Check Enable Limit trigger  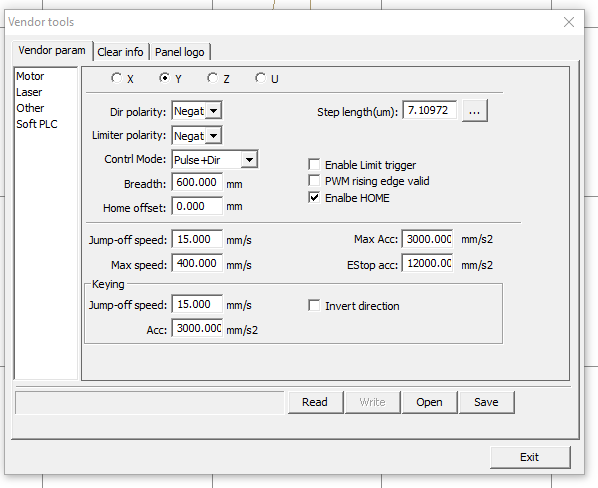pyautogui.click(x=314, y=165)
